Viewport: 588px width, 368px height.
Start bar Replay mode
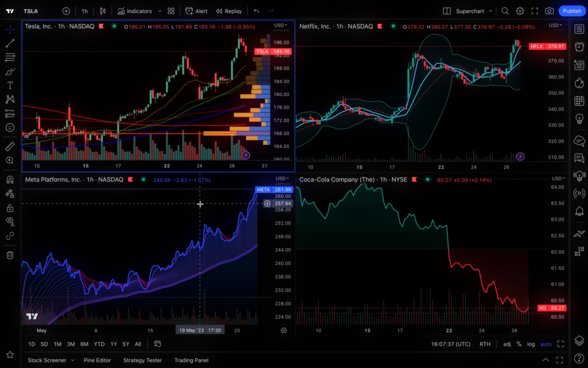click(229, 11)
